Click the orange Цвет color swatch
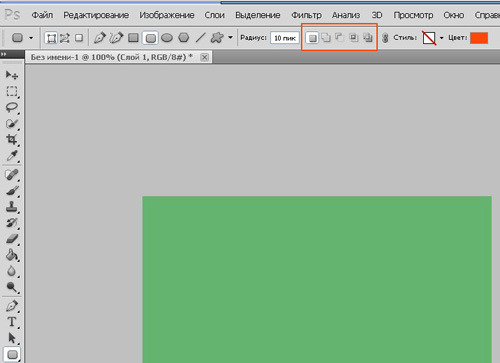The height and width of the screenshot is (363, 500). coord(479,38)
